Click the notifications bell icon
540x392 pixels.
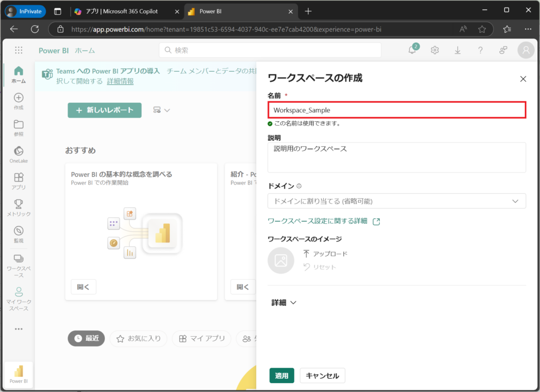click(x=412, y=50)
